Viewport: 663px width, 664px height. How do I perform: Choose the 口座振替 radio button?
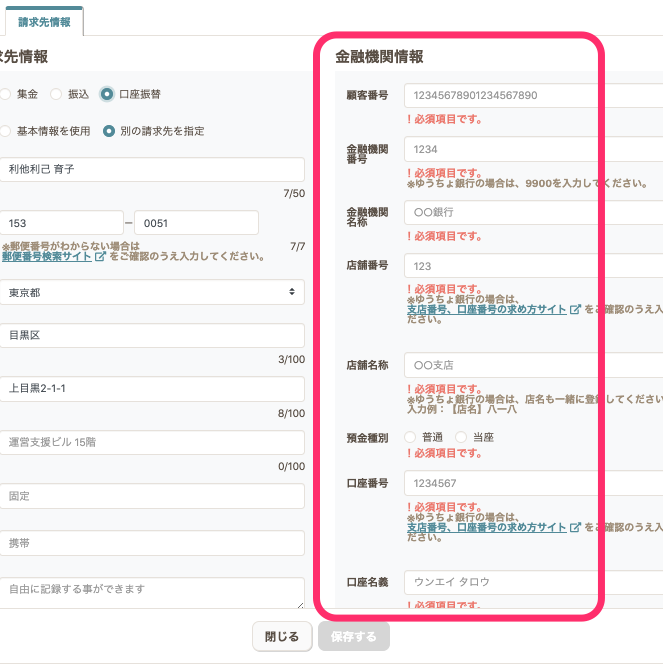tap(107, 94)
